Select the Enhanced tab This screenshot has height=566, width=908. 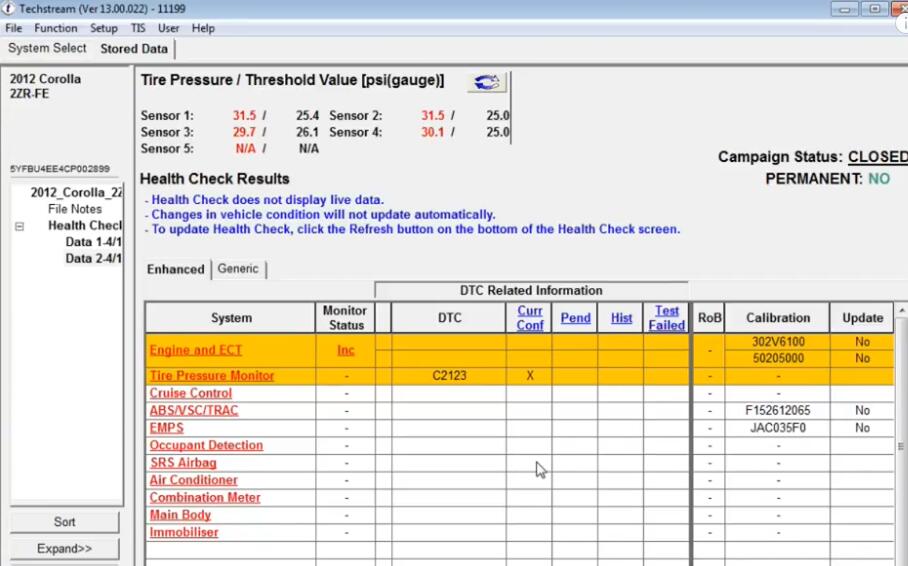[175, 269]
